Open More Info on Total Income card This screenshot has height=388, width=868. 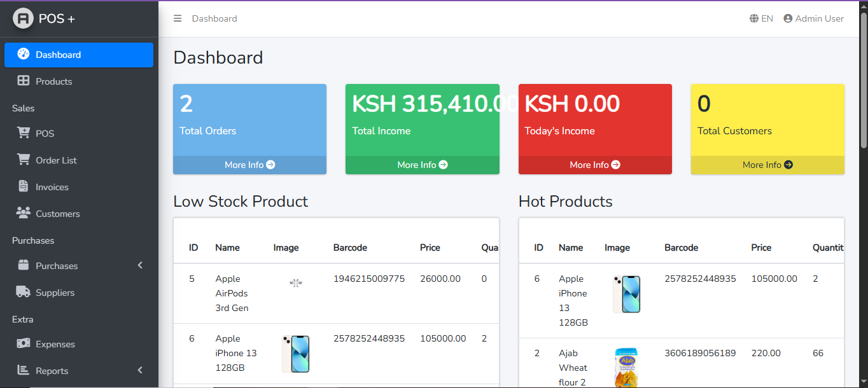click(x=422, y=164)
